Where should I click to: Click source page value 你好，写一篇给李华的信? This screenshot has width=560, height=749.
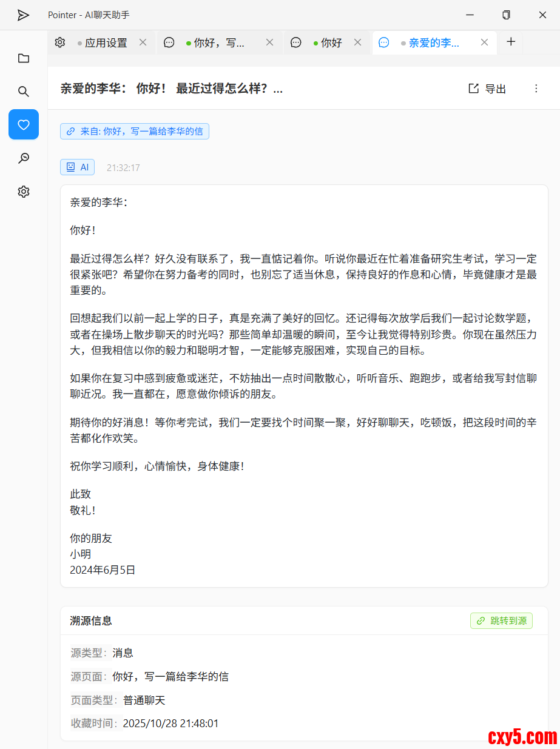[x=170, y=676]
